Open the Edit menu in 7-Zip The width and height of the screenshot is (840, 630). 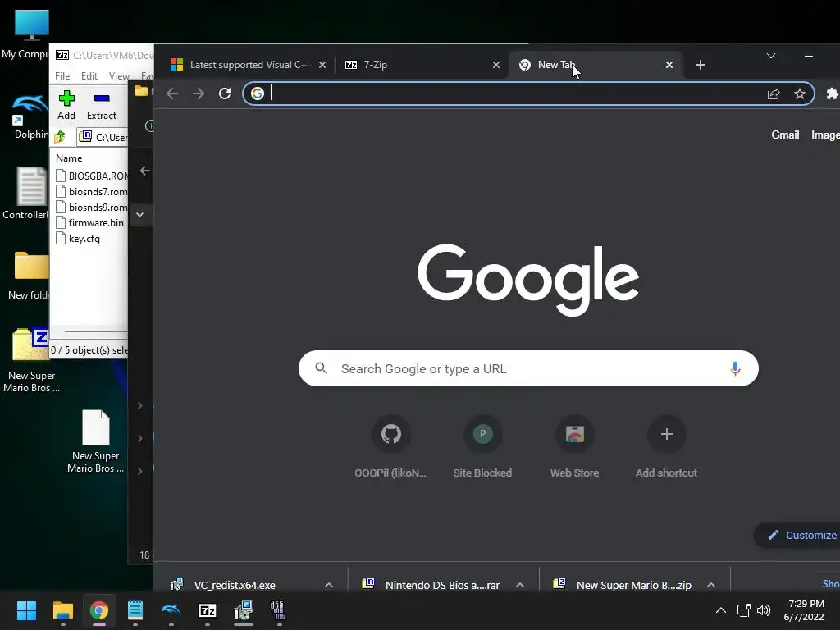tap(89, 76)
